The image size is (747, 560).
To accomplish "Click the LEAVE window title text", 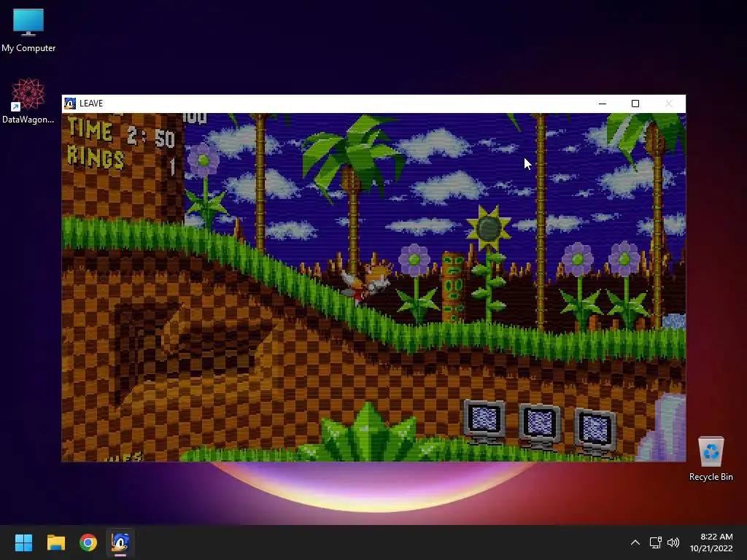I will click(x=91, y=104).
